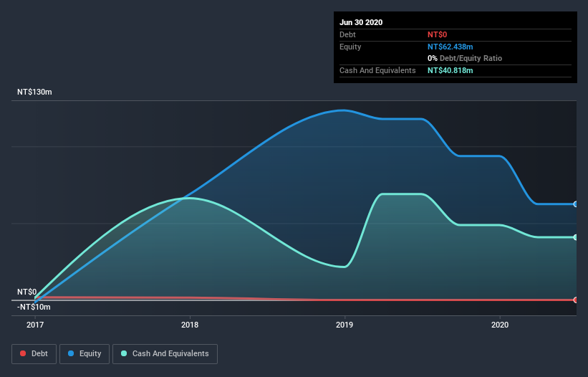
Task: Click the red Debt legend dot
Action: coord(23,353)
